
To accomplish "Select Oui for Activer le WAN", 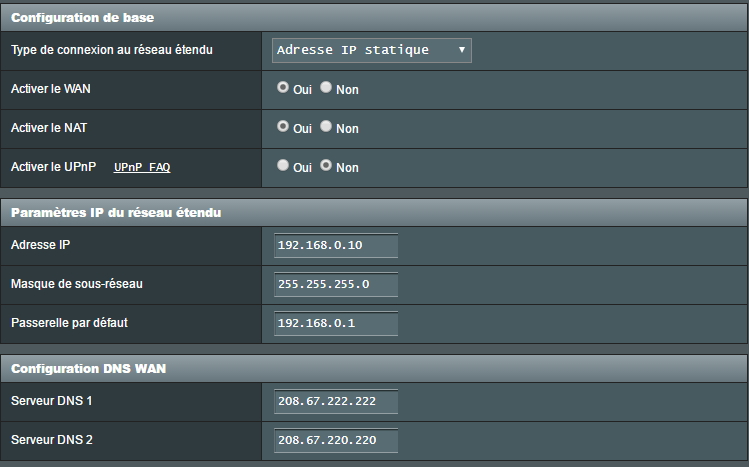I will click(283, 87).
